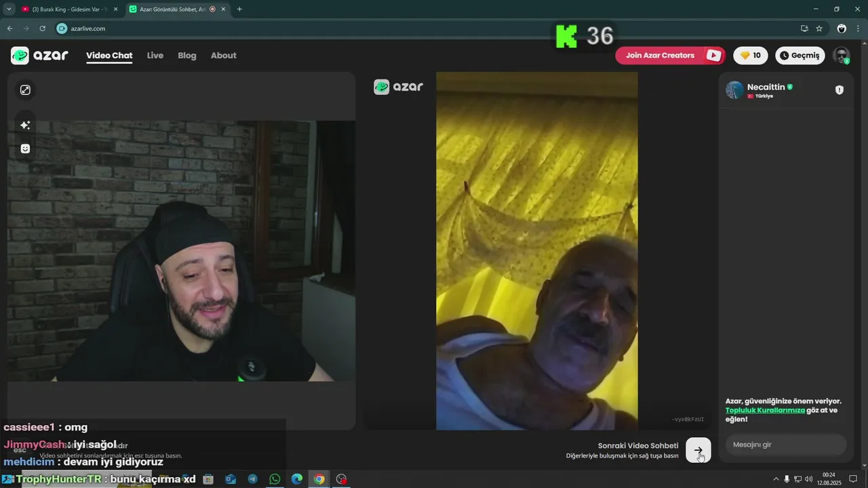The image size is (868, 488).
Task: Go forward in browser history
Action: point(26,28)
